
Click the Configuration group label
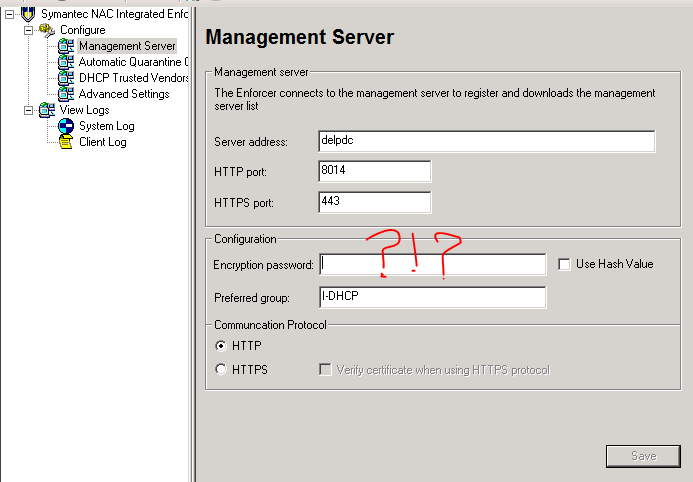point(245,239)
